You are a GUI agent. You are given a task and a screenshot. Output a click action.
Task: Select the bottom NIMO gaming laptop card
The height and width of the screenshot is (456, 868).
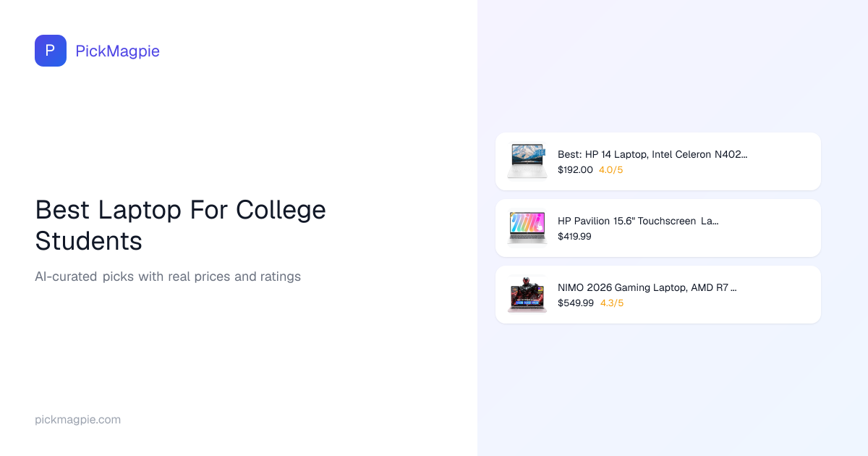coord(774,295)
